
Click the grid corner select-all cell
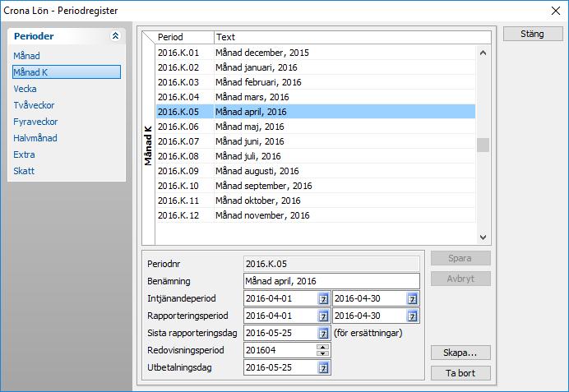pyautogui.click(x=149, y=38)
